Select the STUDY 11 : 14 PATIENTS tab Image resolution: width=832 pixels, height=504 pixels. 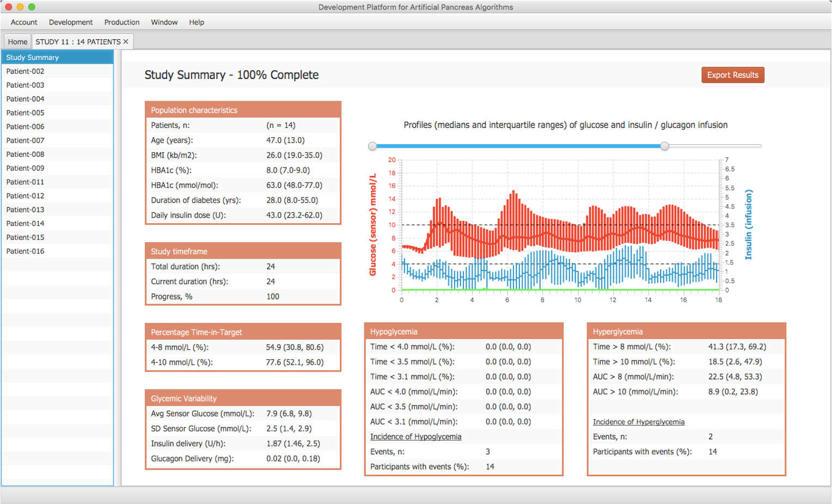(77, 42)
